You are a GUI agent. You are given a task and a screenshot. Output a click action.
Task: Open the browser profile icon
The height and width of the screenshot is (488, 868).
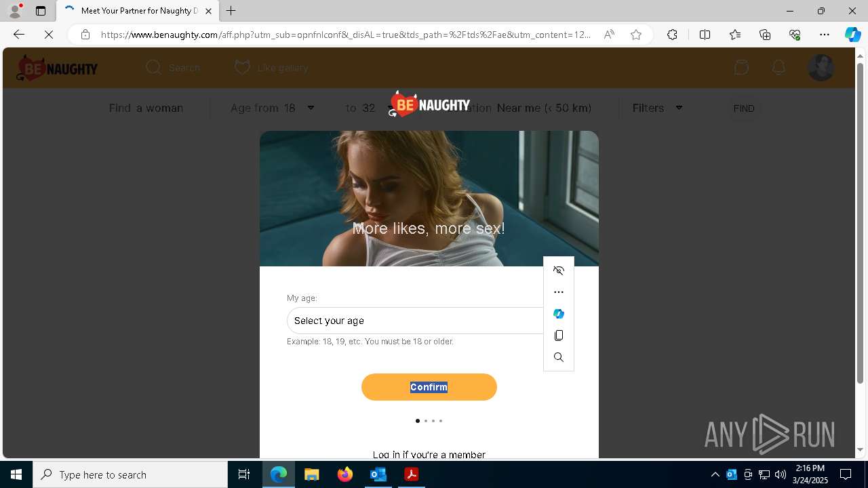click(15, 11)
